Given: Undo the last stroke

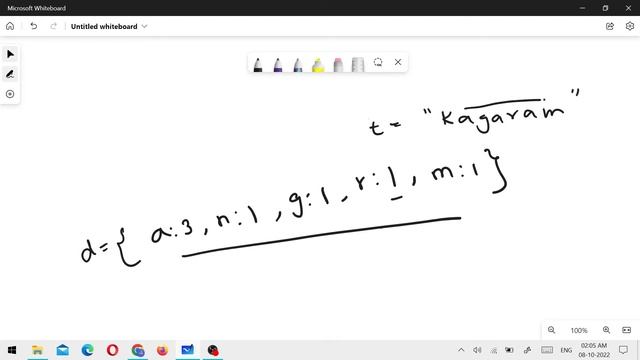Looking at the screenshot, I should pos(33,27).
